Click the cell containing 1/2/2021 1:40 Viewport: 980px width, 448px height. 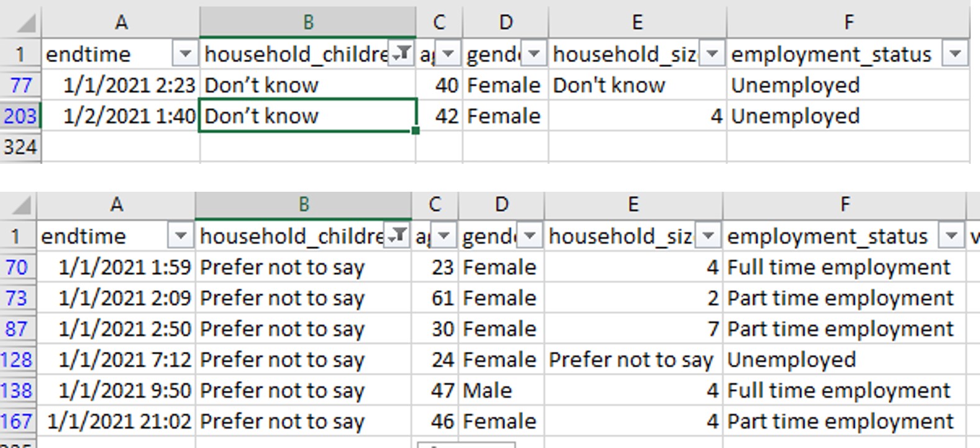pos(121,115)
